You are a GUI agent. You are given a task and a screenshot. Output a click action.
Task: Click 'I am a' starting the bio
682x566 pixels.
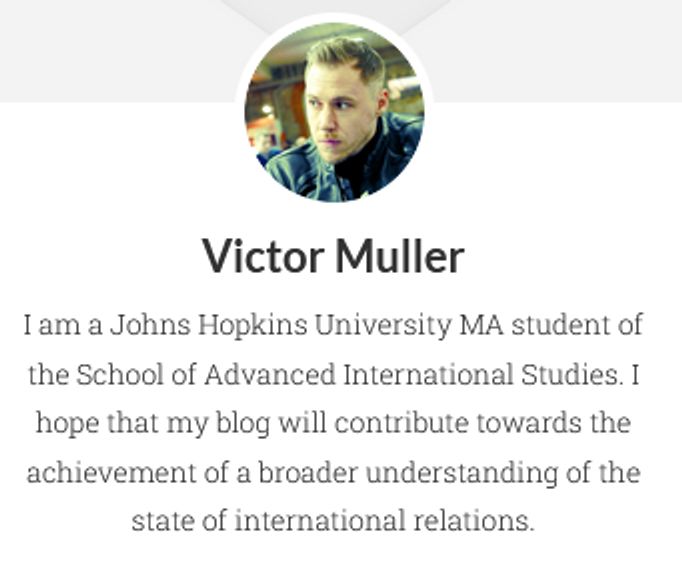pyautogui.click(x=63, y=326)
